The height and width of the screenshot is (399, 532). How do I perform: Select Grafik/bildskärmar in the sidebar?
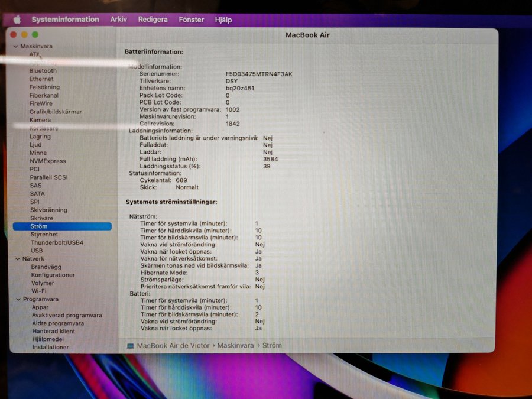coord(56,112)
